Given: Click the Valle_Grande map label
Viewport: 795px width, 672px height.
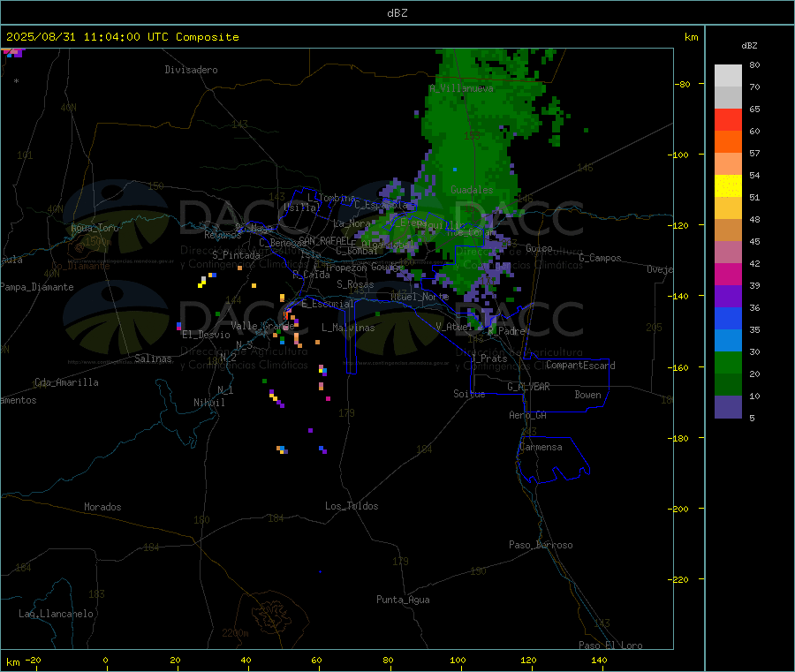Looking at the screenshot, I should click(262, 326).
